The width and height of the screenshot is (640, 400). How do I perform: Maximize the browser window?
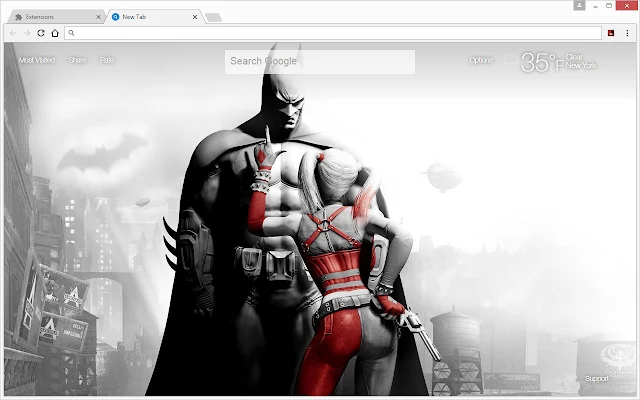609,5
